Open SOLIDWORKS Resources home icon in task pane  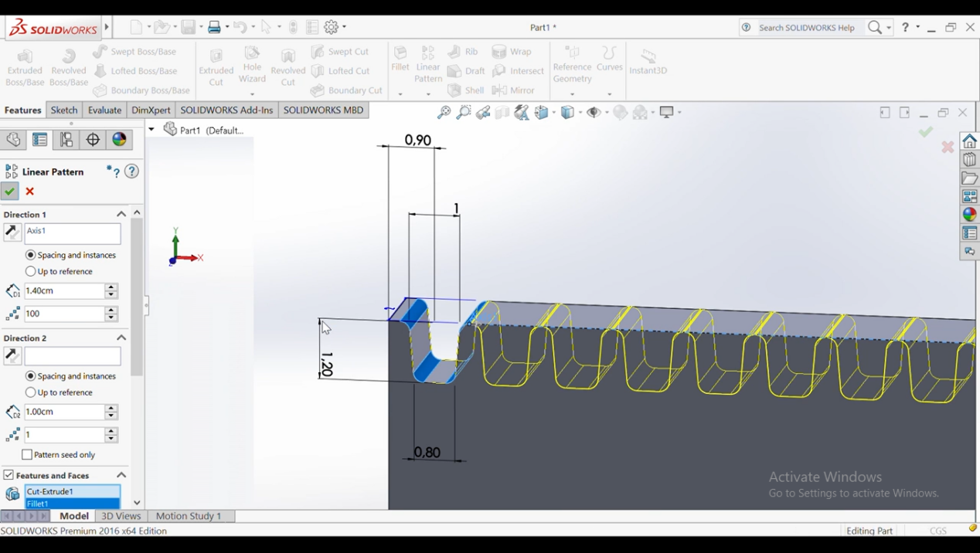coord(969,141)
